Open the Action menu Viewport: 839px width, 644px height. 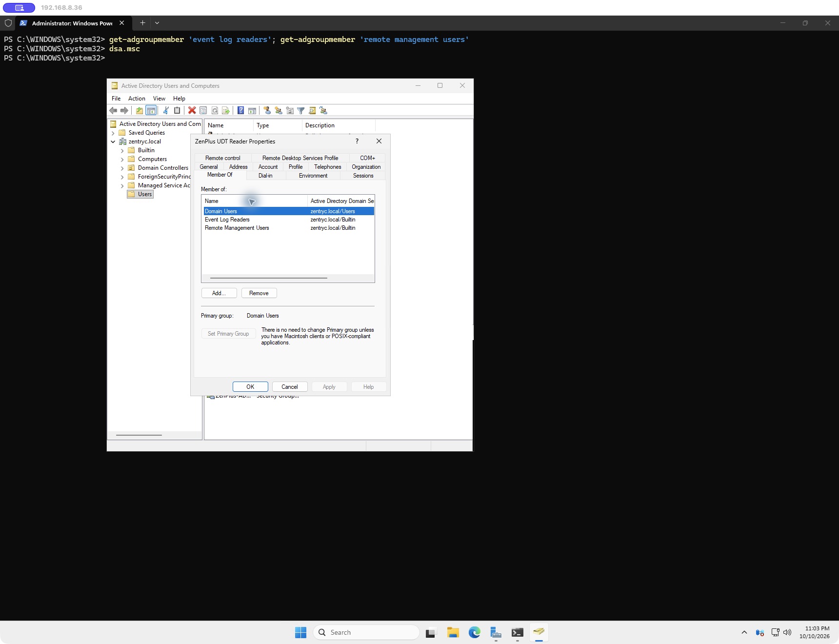click(137, 99)
